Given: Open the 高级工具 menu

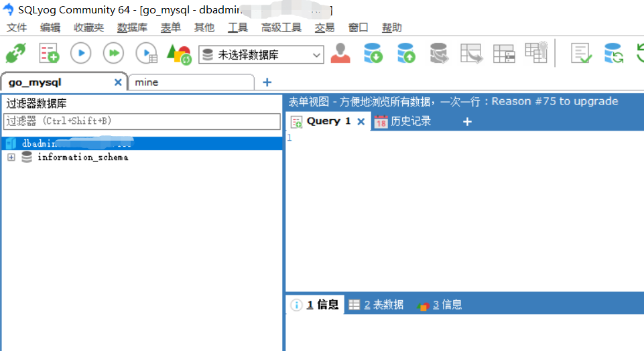Looking at the screenshot, I should (x=281, y=27).
